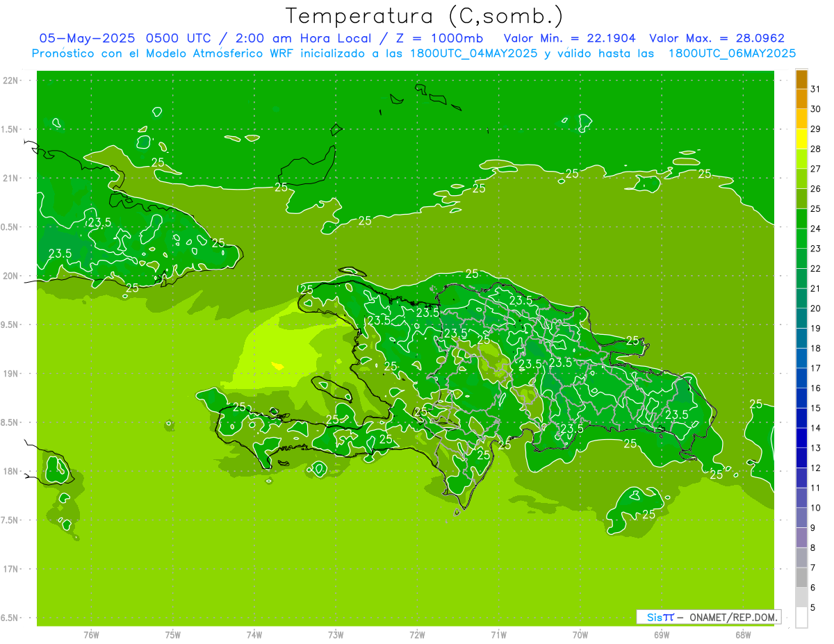Click color scale value '14'

click(x=815, y=428)
